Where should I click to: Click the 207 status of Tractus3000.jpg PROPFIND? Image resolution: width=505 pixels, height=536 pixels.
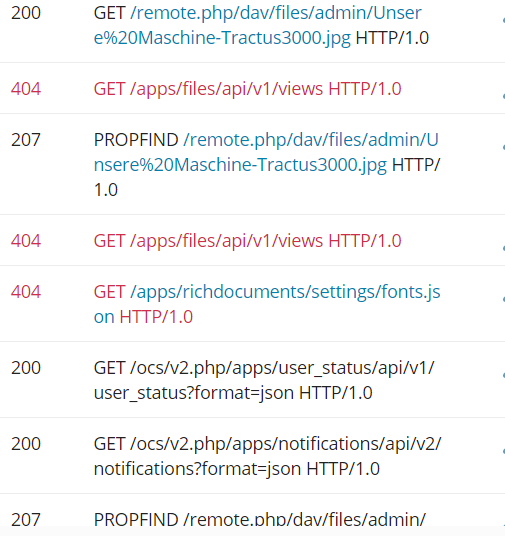pos(26,140)
